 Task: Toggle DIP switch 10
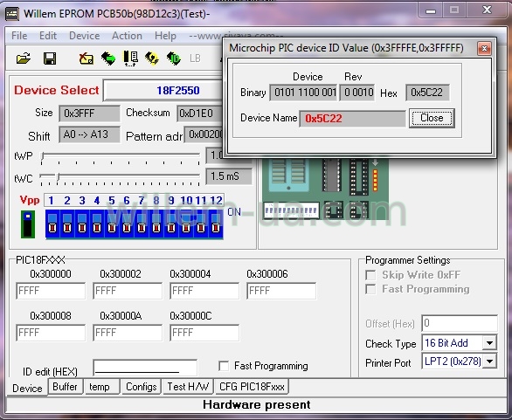[x=186, y=224]
